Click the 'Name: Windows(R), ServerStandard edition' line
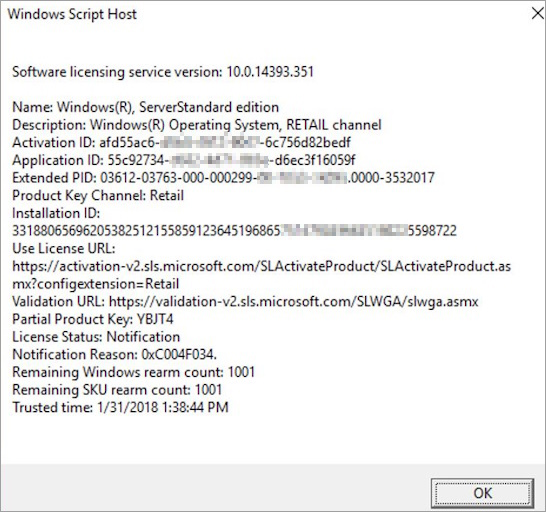Viewport: 546px width, 512px height. [x=146, y=107]
